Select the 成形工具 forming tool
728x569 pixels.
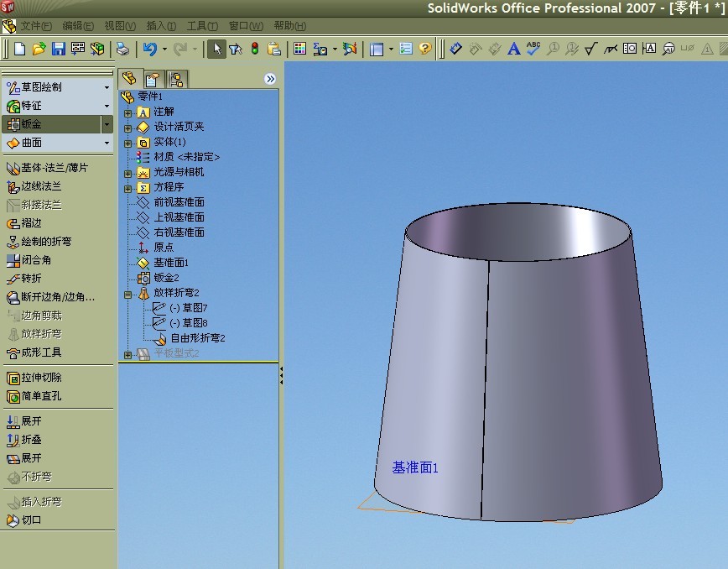pos(34,352)
